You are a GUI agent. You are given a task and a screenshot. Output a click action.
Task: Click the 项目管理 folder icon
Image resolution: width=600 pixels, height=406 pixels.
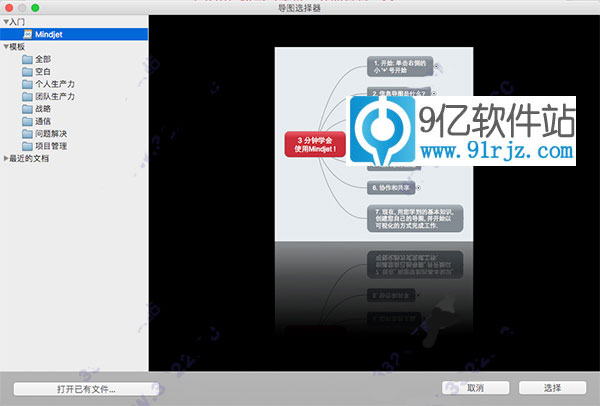pos(27,146)
